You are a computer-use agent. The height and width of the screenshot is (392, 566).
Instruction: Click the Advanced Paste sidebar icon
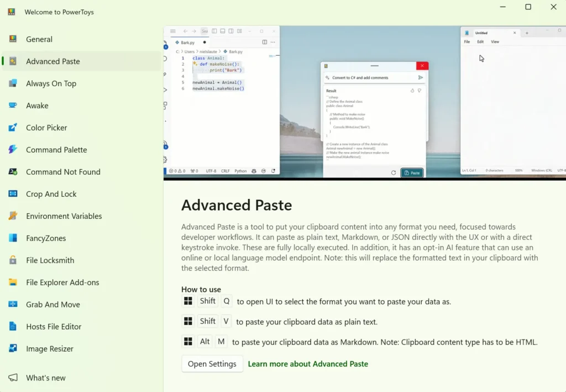pos(13,61)
